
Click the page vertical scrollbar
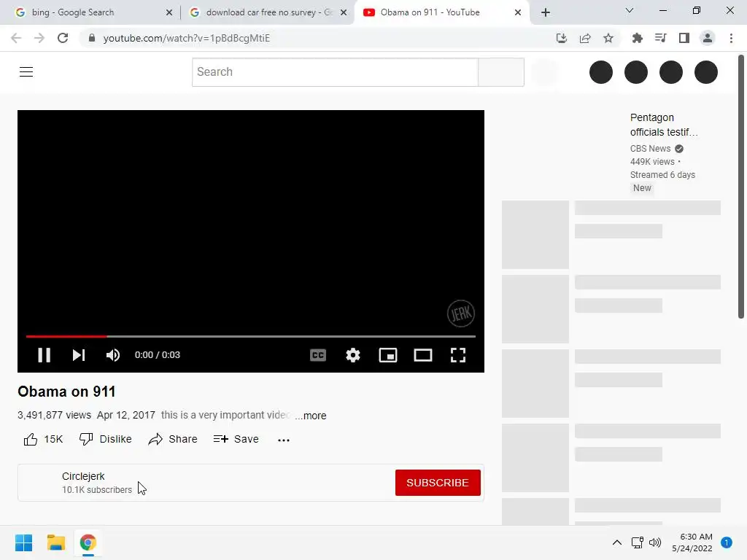pyautogui.click(x=741, y=187)
